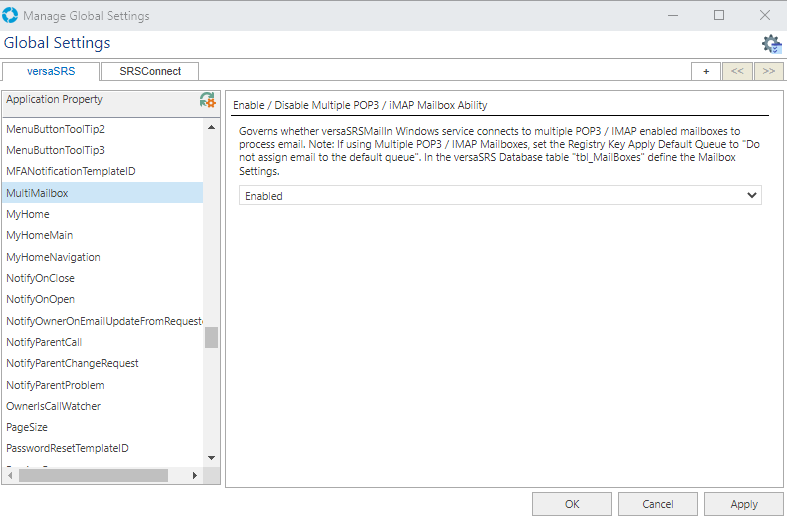Screen dimensions: 787x521
Task: Select MFANotificationTemplateID property
Action: (x=102, y=171)
